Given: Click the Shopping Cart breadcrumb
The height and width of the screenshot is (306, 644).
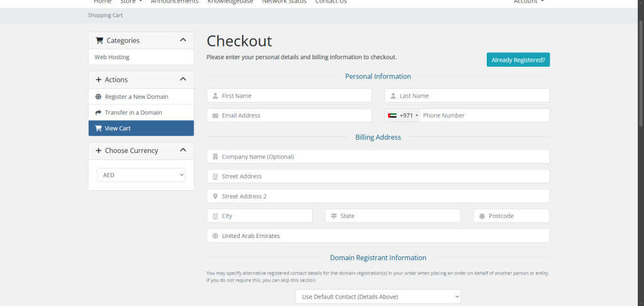Looking at the screenshot, I should click(105, 15).
